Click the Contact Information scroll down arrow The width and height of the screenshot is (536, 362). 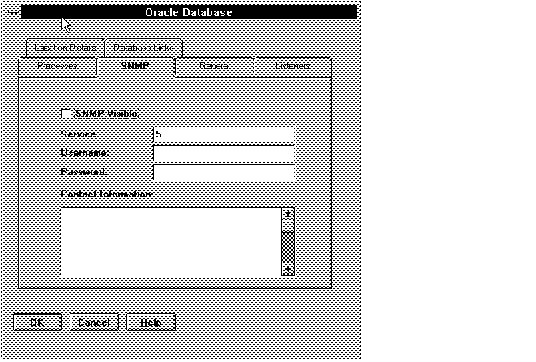pos(288,270)
